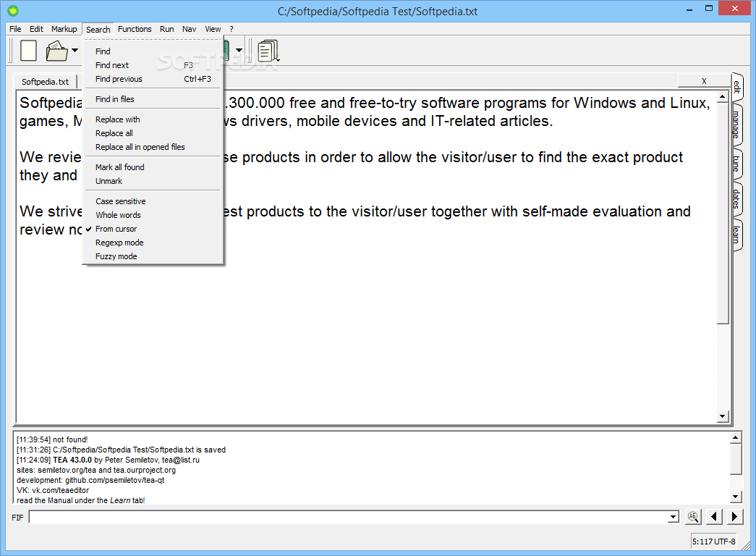Open the Edit menu
756x556 pixels.
click(x=36, y=29)
